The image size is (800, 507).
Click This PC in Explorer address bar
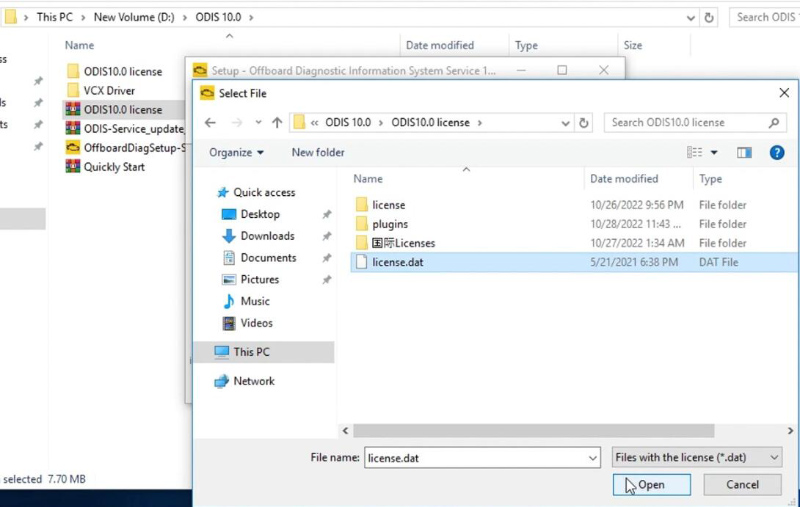tap(55, 17)
